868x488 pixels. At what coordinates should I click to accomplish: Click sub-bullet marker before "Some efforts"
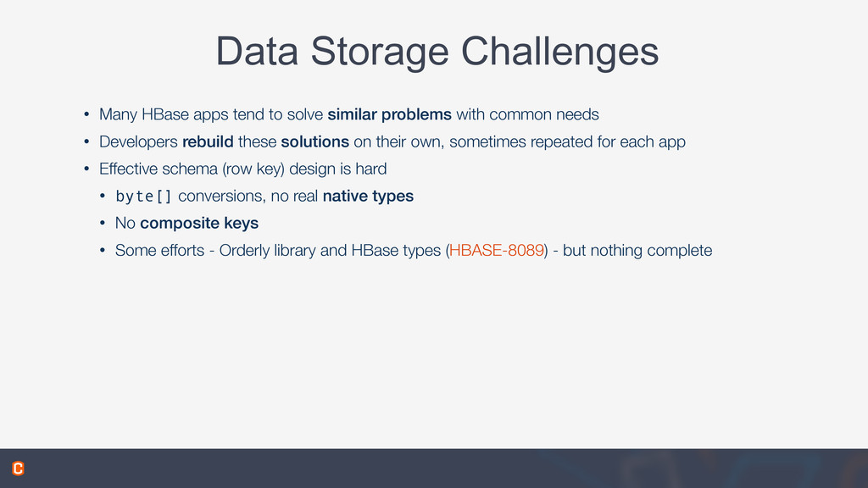click(x=103, y=250)
